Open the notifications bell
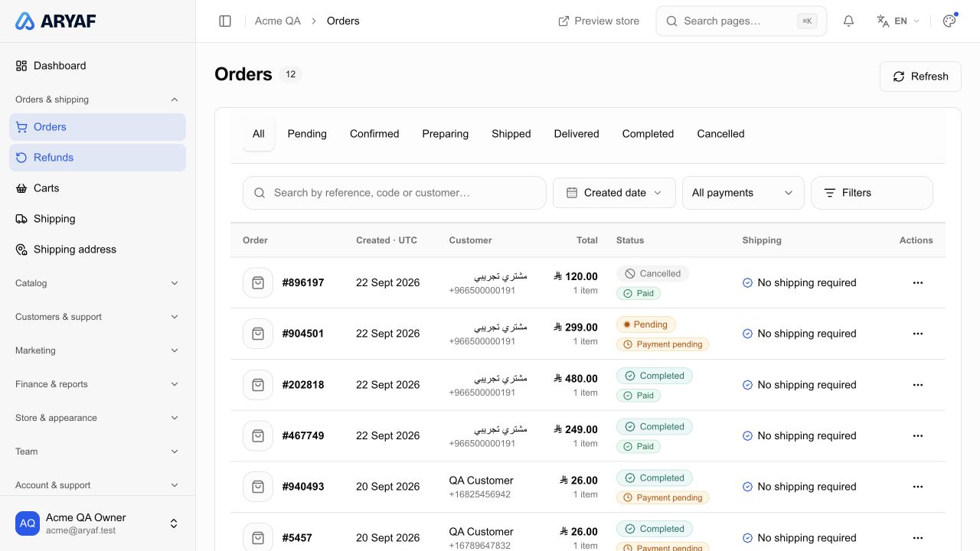 coord(848,21)
